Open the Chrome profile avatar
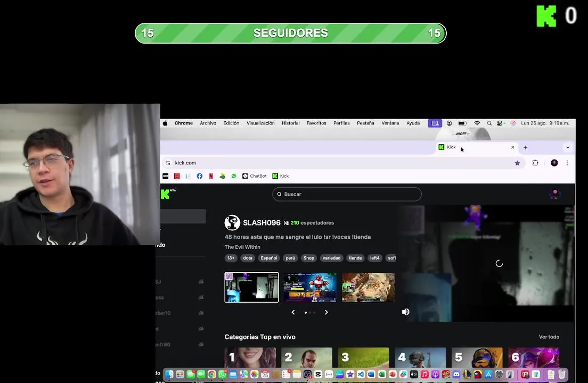This screenshot has width=588, height=383. pos(554,163)
